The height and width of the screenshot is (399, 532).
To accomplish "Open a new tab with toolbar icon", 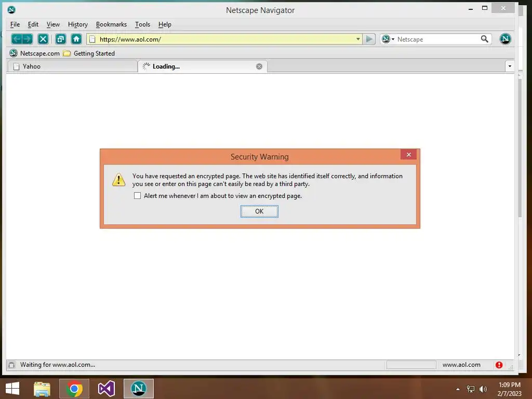I will tap(61, 39).
